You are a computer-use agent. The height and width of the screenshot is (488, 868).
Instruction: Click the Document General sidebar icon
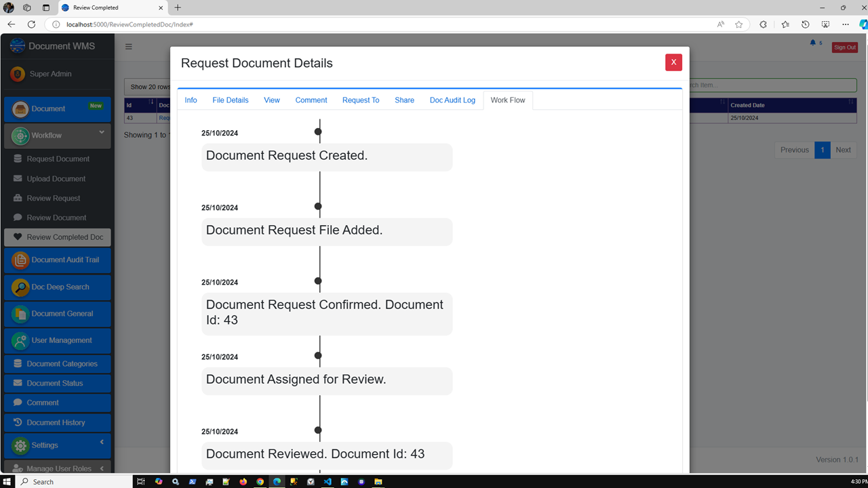(x=20, y=314)
